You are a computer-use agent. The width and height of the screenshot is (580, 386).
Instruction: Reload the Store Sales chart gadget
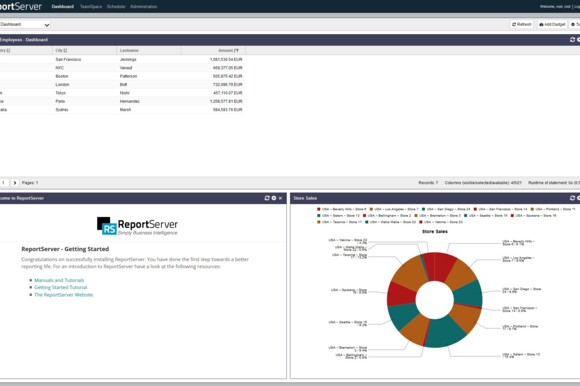click(x=572, y=198)
